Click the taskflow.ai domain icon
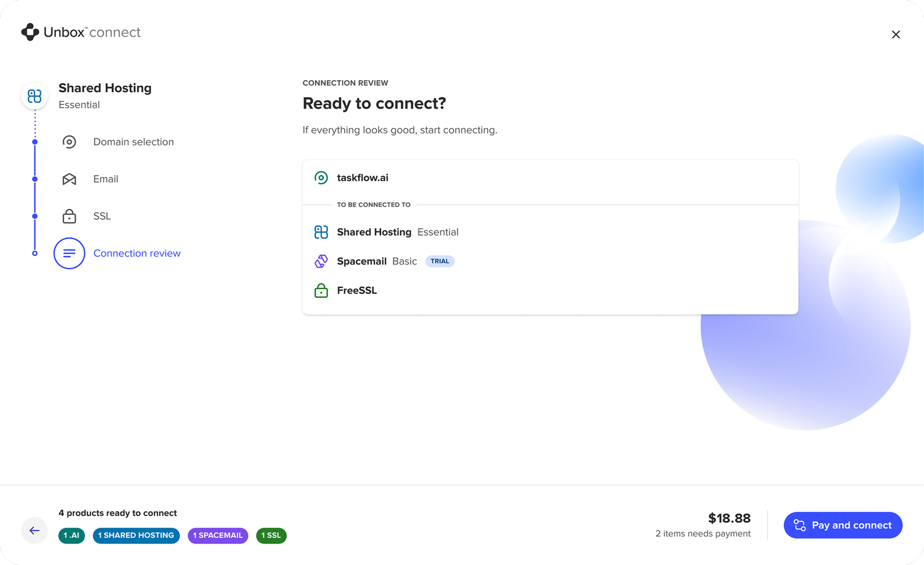The height and width of the screenshot is (565, 924). (x=321, y=177)
